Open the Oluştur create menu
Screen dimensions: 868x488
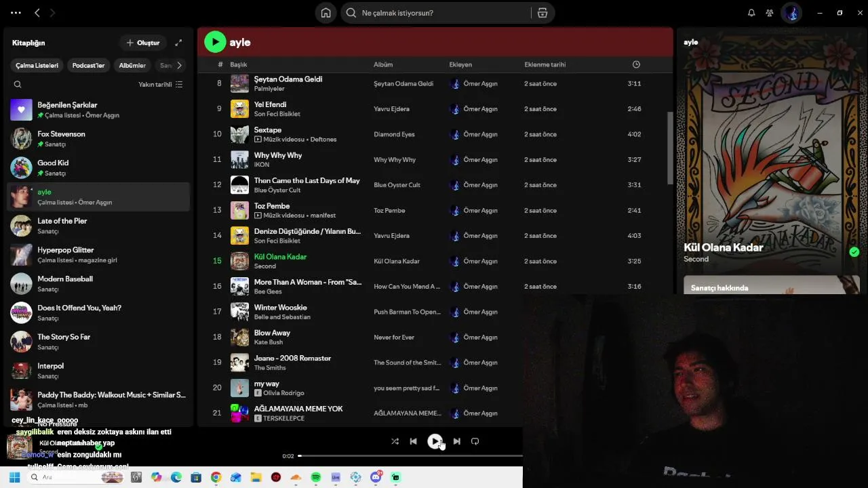[x=142, y=43]
